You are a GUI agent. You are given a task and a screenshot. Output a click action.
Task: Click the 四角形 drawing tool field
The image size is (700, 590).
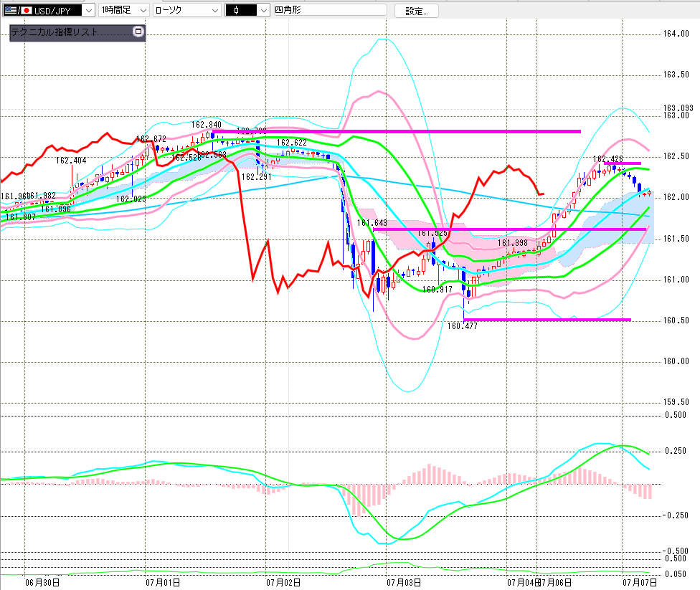click(x=330, y=10)
